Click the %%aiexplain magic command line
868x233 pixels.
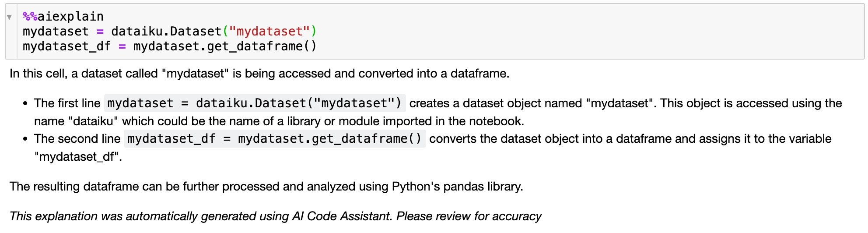63,17
